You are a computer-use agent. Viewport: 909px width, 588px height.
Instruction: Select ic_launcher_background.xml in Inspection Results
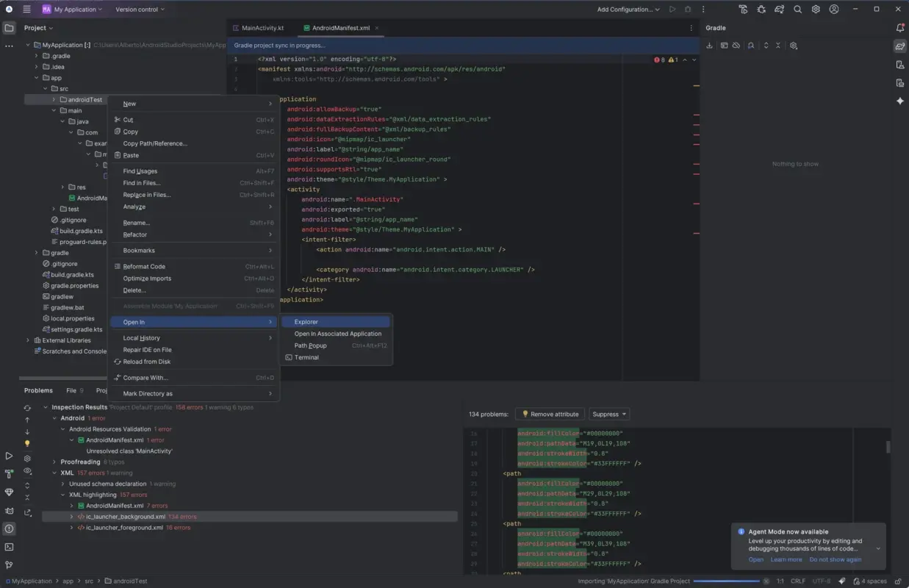tap(127, 516)
